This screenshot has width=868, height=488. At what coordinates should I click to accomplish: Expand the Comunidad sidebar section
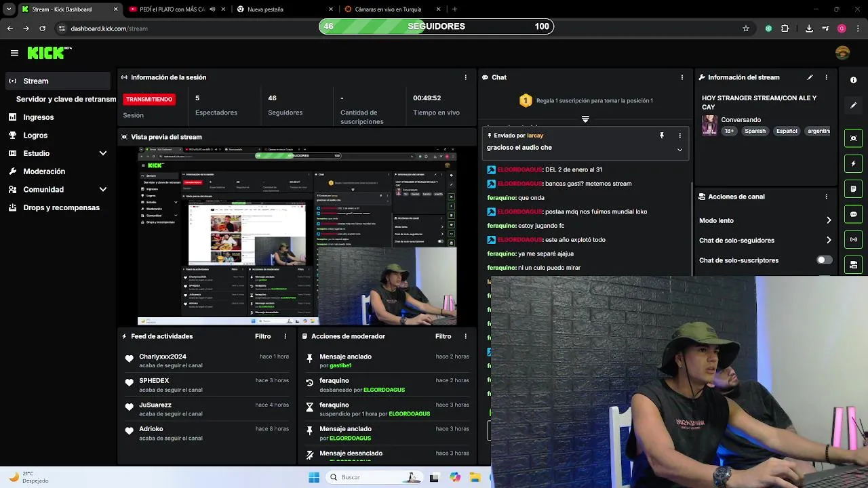pyautogui.click(x=103, y=190)
